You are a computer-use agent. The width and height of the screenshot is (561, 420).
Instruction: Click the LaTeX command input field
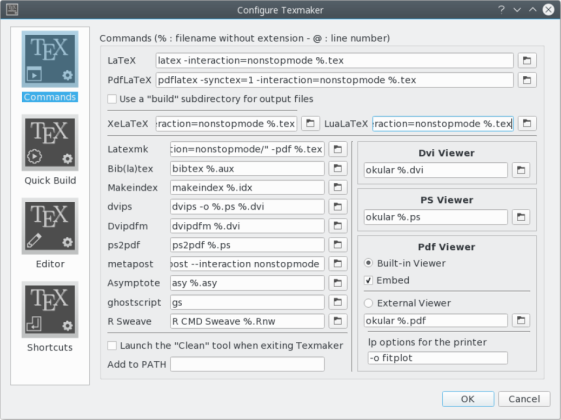[x=335, y=60]
